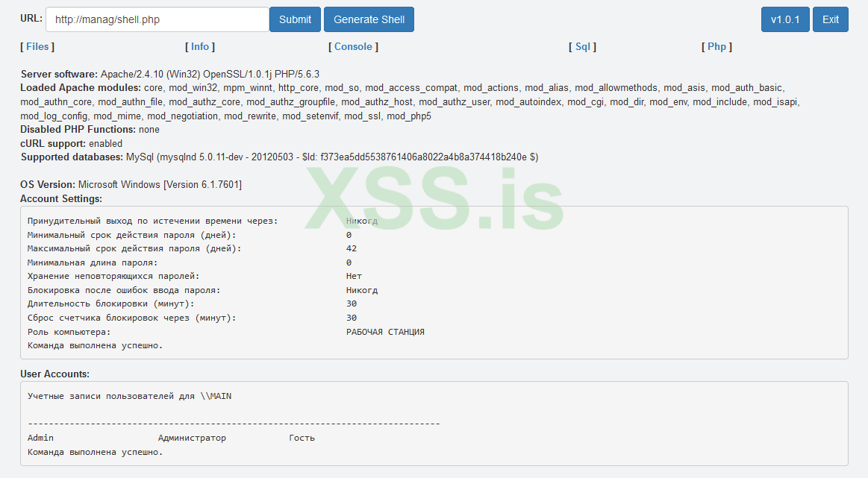The width and height of the screenshot is (868, 478).
Task: Go to the Sql tab
Action: click(582, 46)
